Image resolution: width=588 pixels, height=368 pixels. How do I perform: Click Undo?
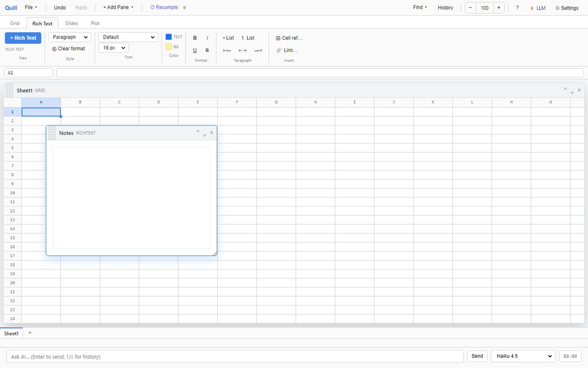coord(60,8)
